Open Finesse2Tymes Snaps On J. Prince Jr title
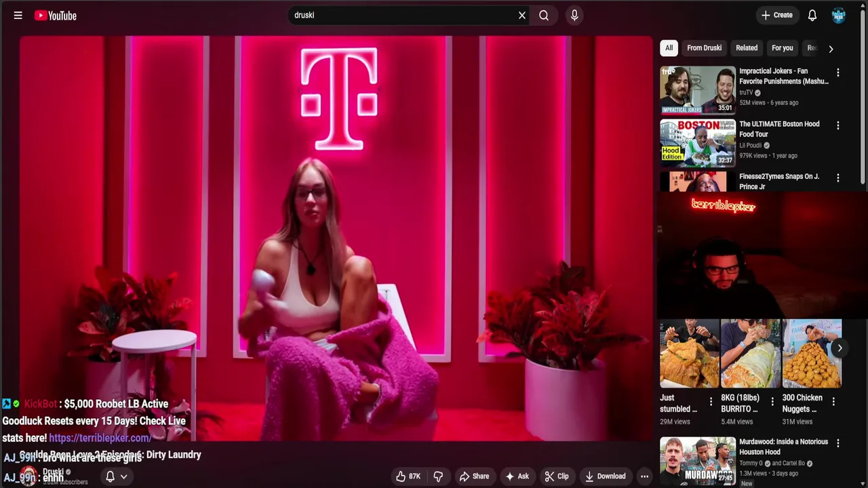The height and width of the screenshot is (488, 868). pos(779,181)
